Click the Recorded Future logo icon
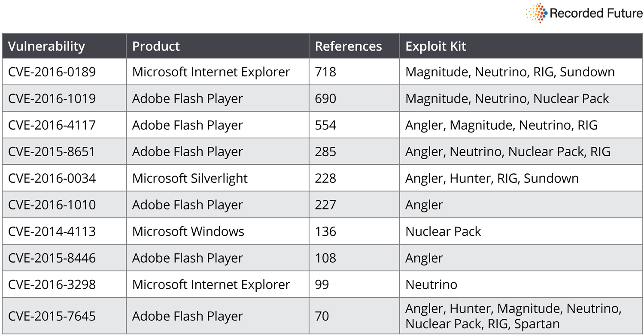 [537, 13]
